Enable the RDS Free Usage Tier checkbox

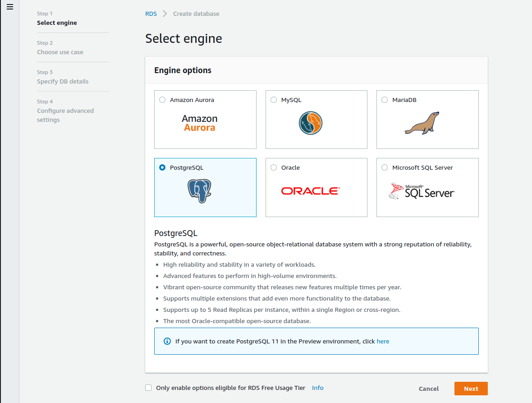point(148,388)
